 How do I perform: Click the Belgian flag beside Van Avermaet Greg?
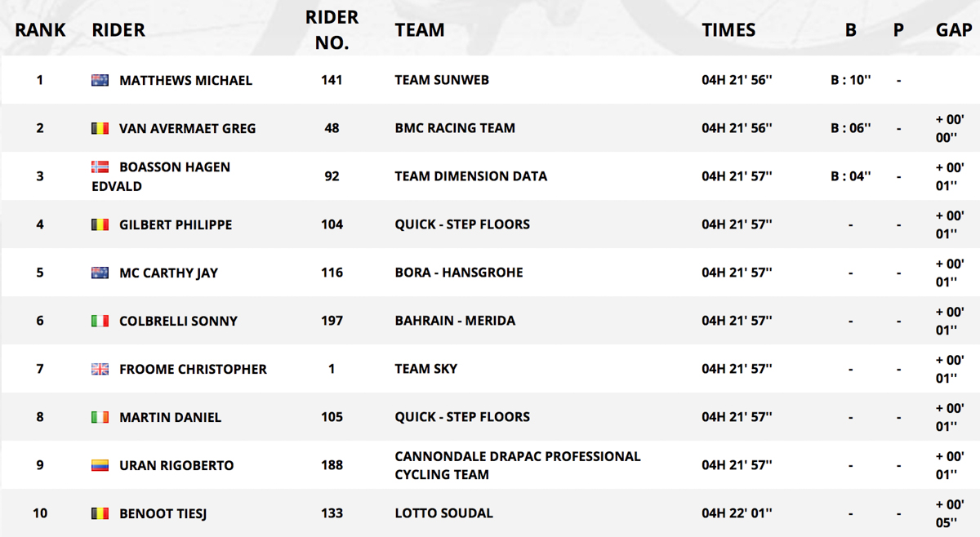point(100,128)
